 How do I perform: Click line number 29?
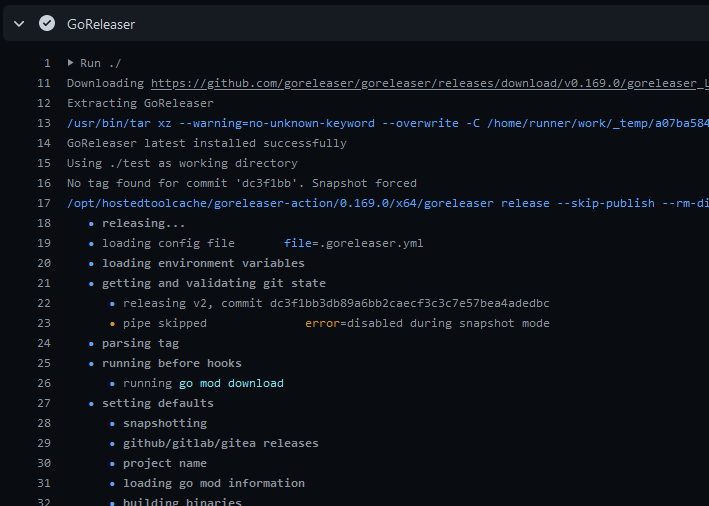click(44, 443)
